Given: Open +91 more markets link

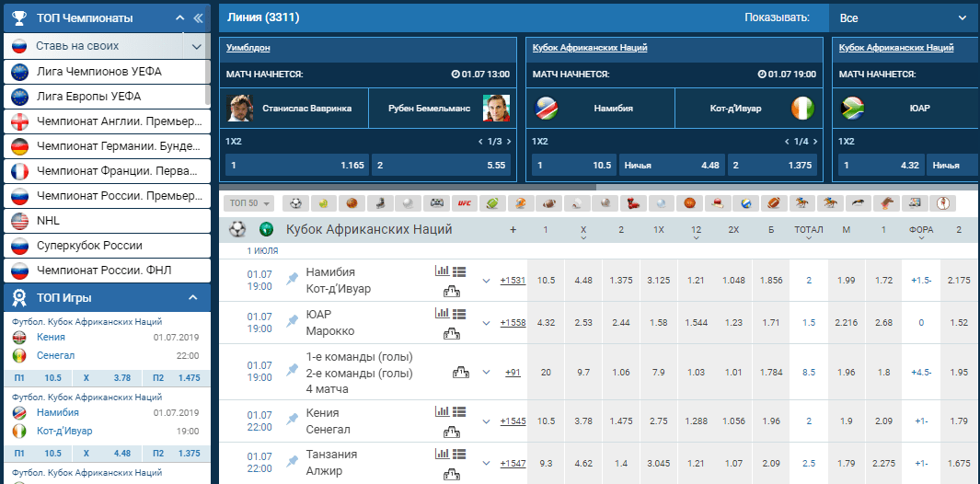Looking at the screenshot, I should point(513,373).
